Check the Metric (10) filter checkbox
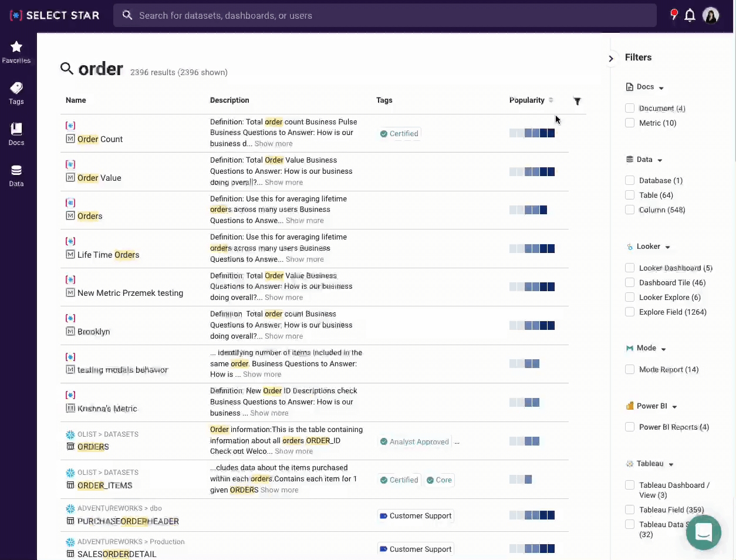This screenshot has height=560, width=736. tap(630, 123)
